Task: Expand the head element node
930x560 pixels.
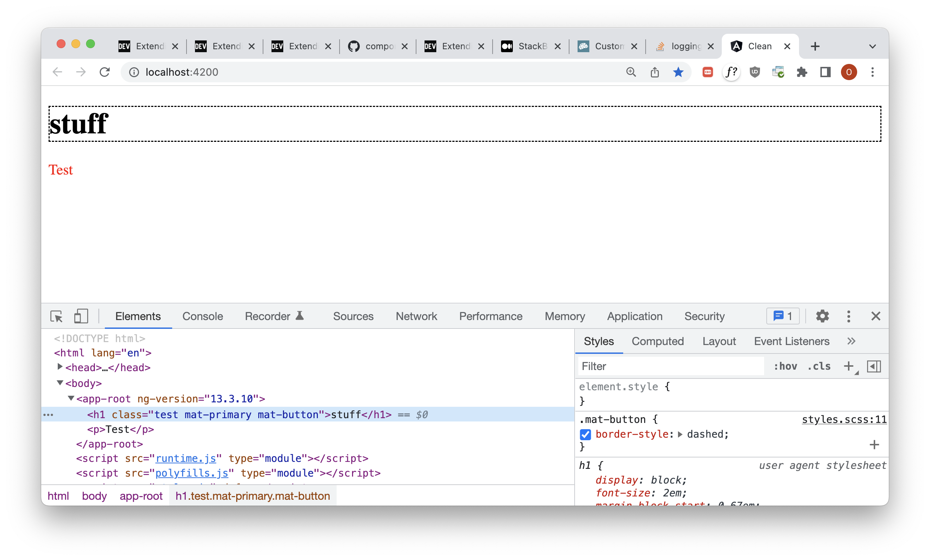Action: [x=60, y=367]
